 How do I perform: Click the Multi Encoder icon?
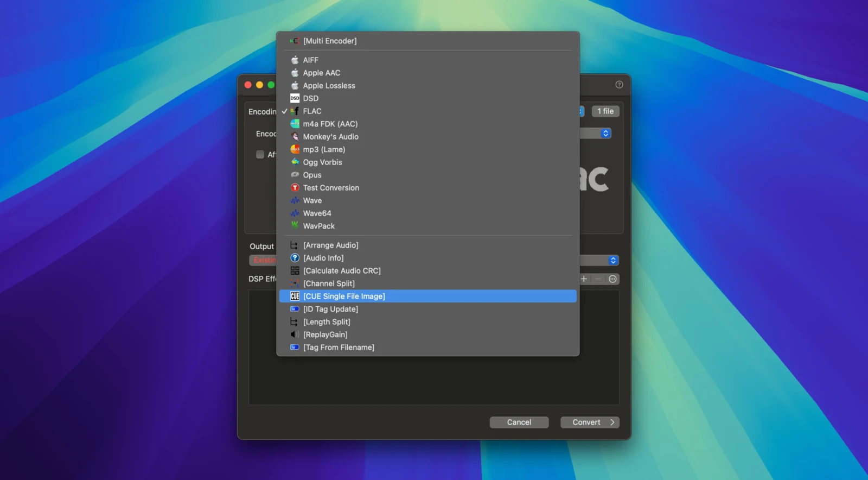(295, 41)
